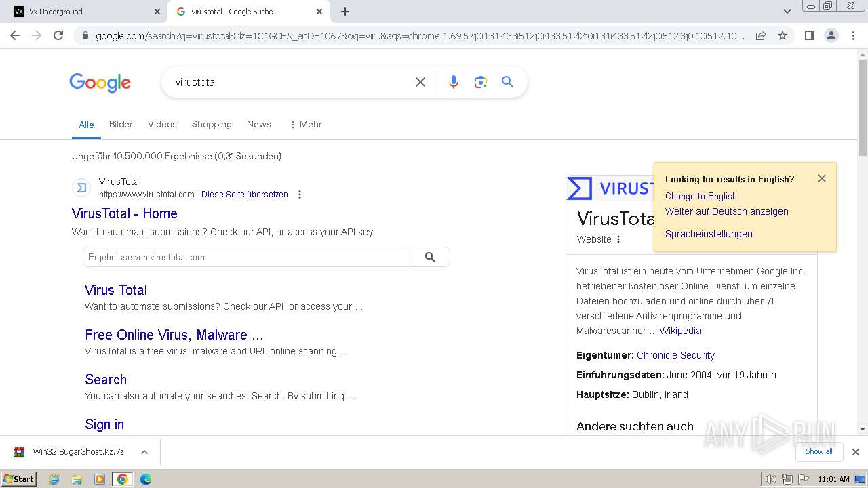Go back to the previous page

(x=15, y=35)
